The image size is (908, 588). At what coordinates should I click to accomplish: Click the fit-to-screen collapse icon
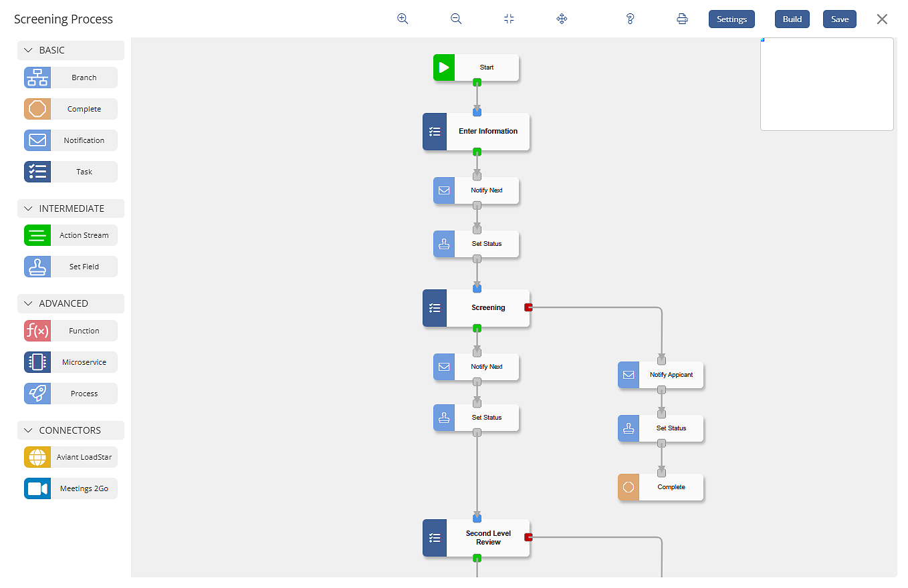coord(509,19)
